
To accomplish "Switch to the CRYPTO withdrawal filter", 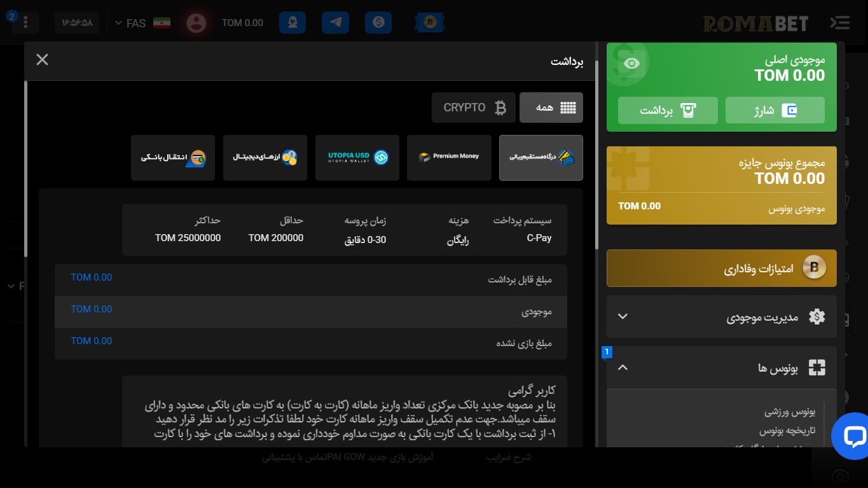I will click(x=473, y=107).
